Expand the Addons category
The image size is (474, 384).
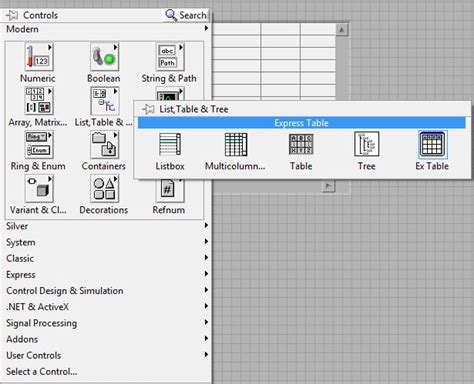point(107,339)
